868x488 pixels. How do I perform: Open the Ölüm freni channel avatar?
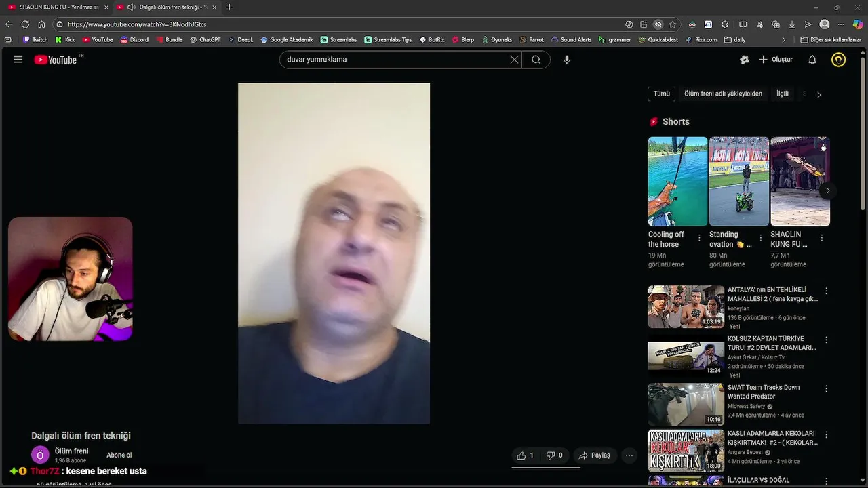coord(41,455)
